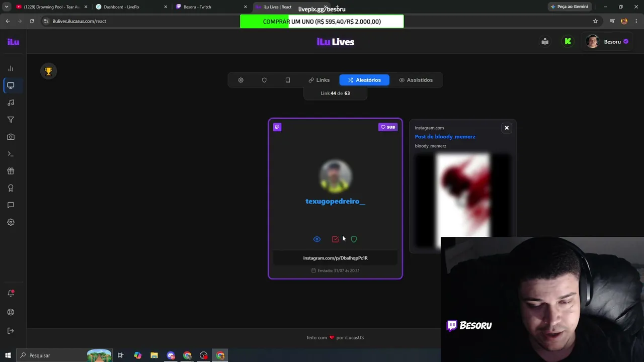The width and height of the screenshot is (644, 362).
Task: Open the lifebuoy support icon
Action: point(11,312)
